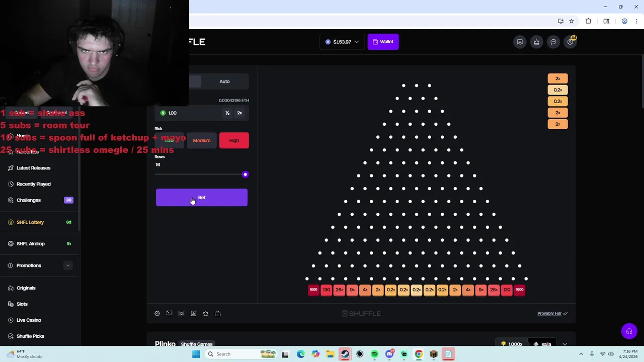Open Chrome extensions puzzle icon
Viewport: 644px width, 362px height.
(x=588, y=21)
